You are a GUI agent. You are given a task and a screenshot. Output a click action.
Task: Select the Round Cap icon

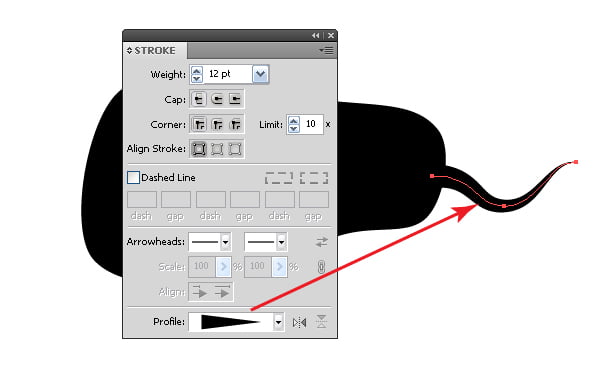(x=217, y=100)
